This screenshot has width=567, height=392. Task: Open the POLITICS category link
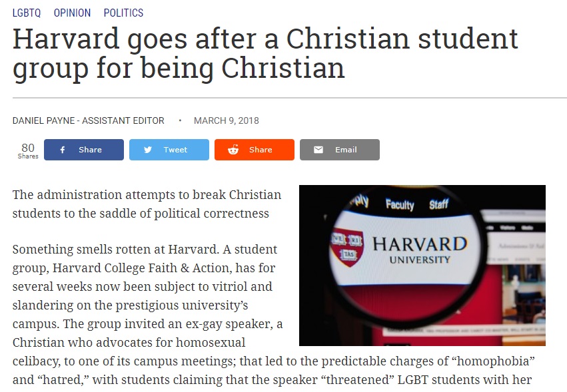point(123,13)
